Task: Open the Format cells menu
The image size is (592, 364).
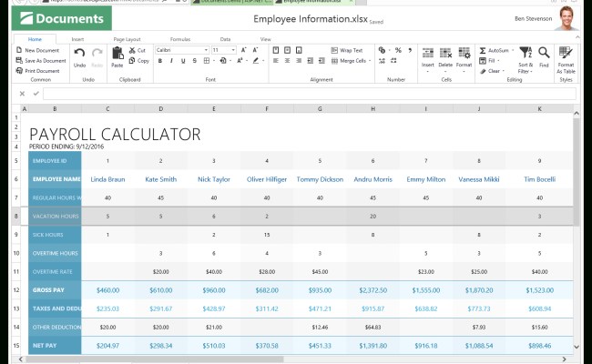Action: tap(464, 58)
